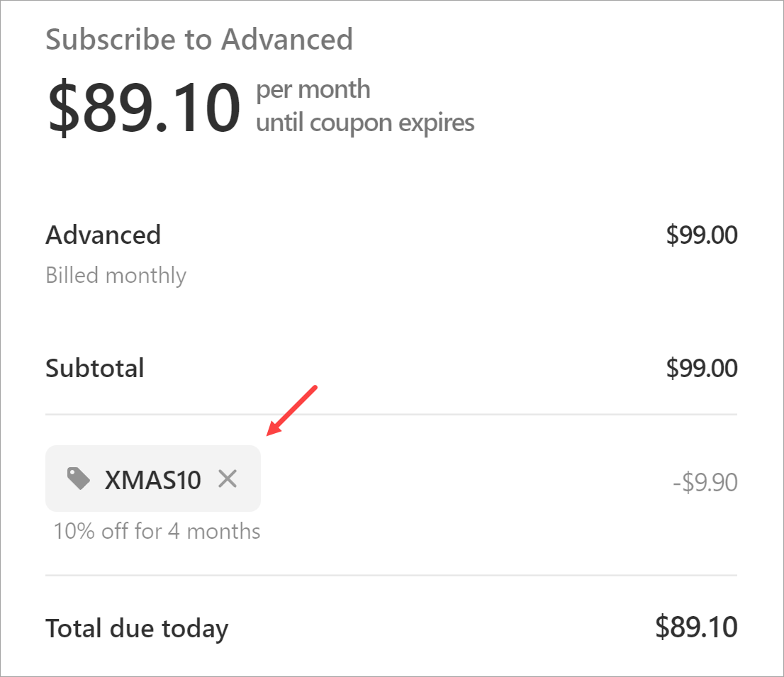This screenshot has width=784, height=677.
Task: Click the "Total due today" label
Action: pos(137,628)
